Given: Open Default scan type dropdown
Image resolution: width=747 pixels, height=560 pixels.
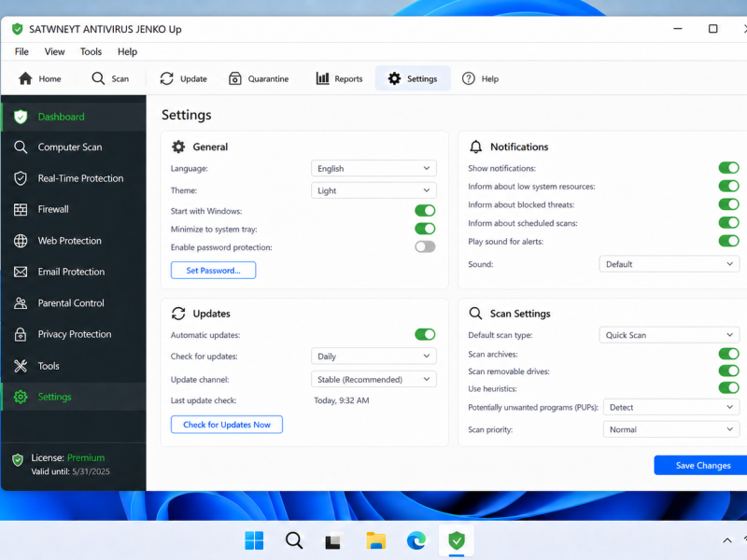Looking at the screenshot, I should [669, 335].
